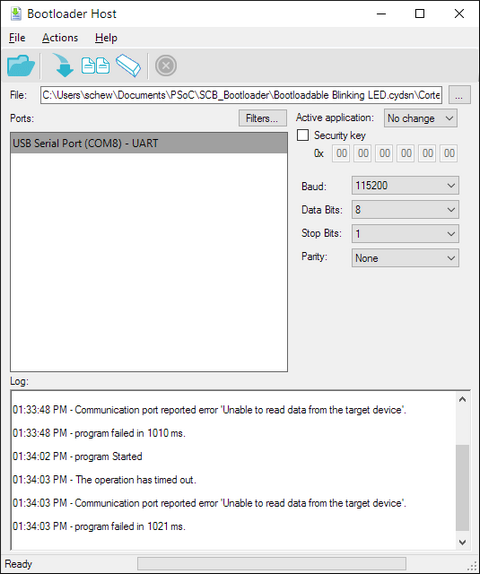Open the File menu
Viewport: 480px width, 574px height.
(17, 38)
